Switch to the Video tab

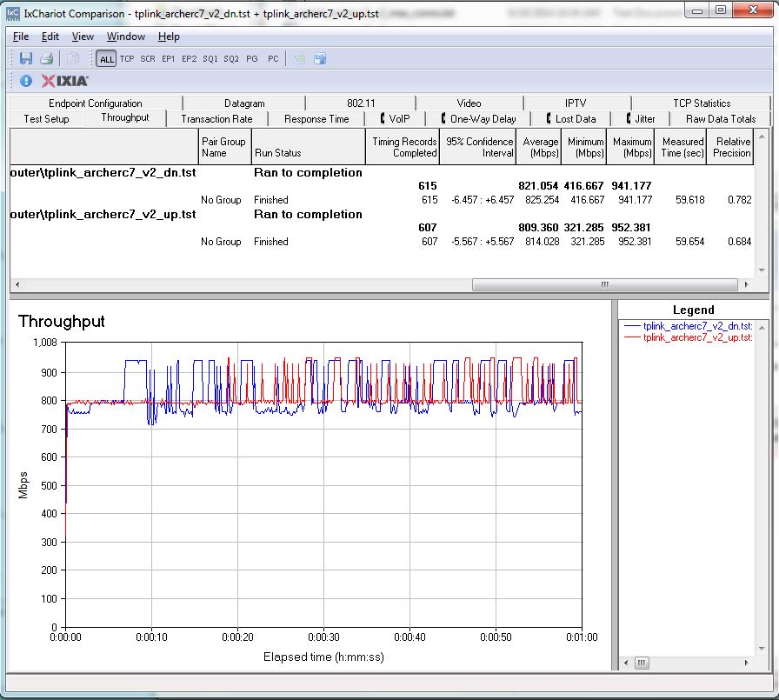(469, 103)
